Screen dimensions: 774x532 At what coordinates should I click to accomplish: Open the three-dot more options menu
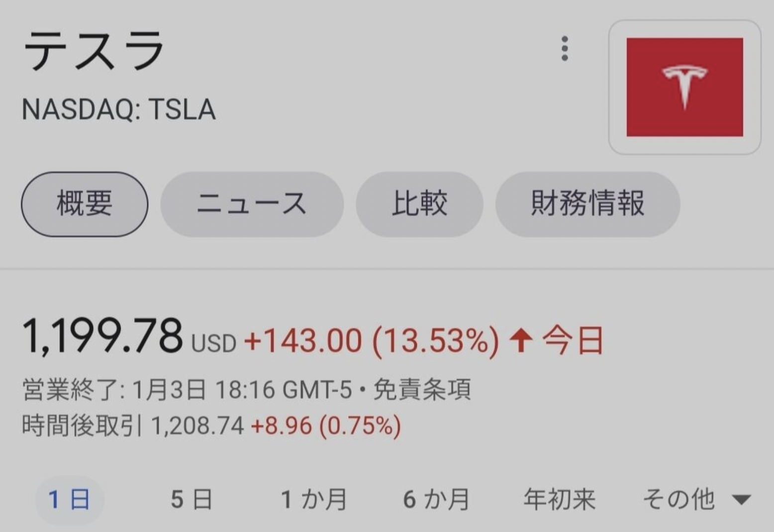pos(564,49)
